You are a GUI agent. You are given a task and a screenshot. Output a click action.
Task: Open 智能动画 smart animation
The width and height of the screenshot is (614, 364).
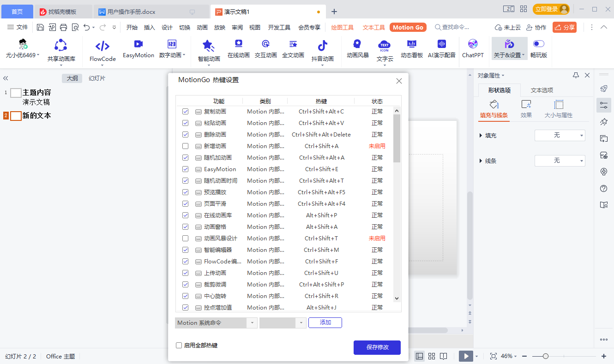point(209,51)
